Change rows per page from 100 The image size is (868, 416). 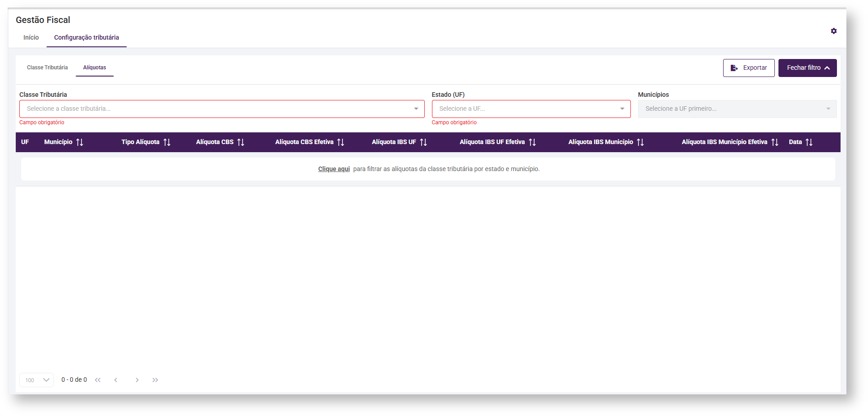click(x=36, y=380)
